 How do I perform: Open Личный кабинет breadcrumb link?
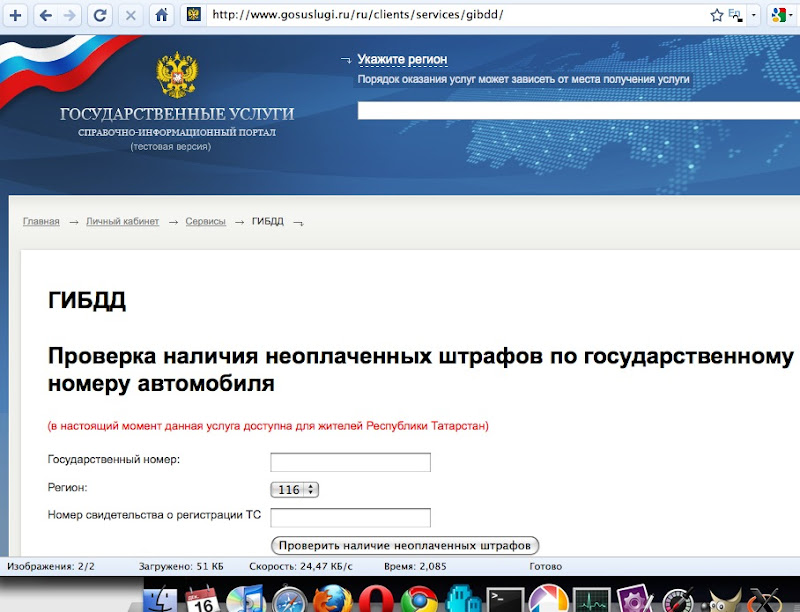coord(122,221)
